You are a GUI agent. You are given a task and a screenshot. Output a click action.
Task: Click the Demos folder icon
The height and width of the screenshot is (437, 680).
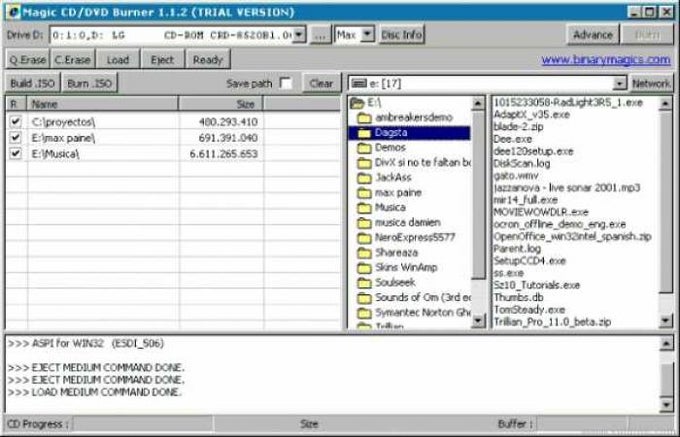click(364, 148)
